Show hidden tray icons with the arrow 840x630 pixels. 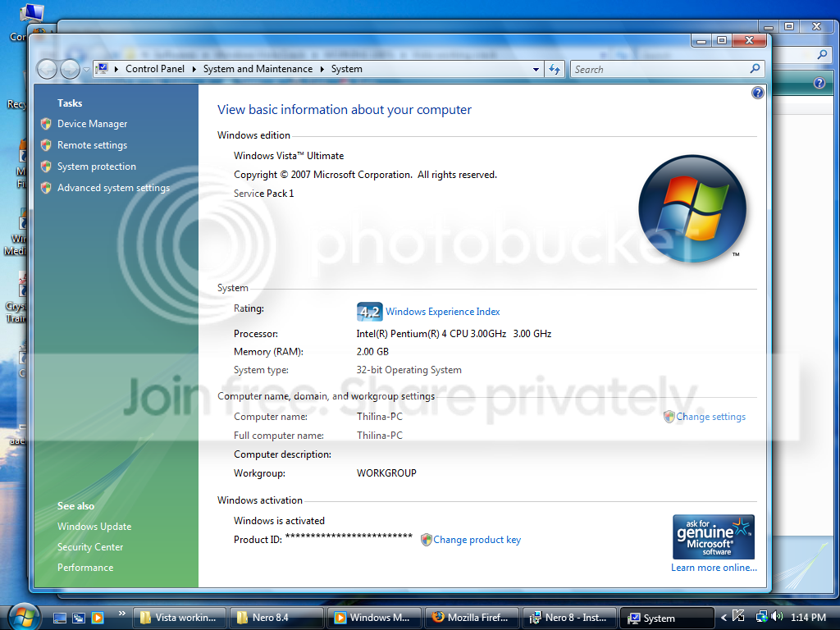click(724, 619)
